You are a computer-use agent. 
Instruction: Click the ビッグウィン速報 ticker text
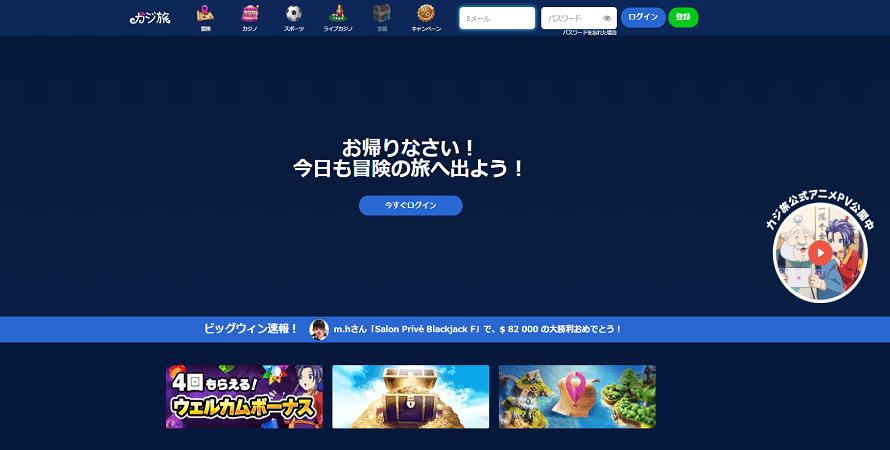click(250, 329)
